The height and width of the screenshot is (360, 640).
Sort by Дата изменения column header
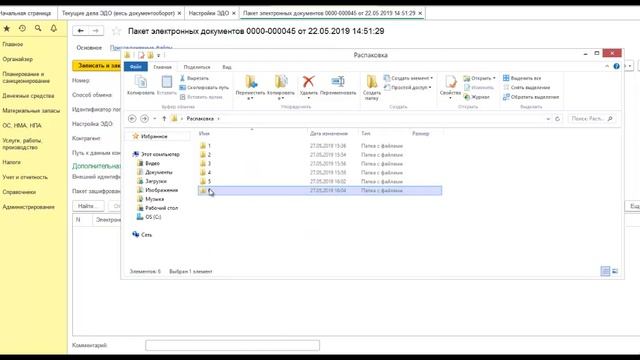329,133
